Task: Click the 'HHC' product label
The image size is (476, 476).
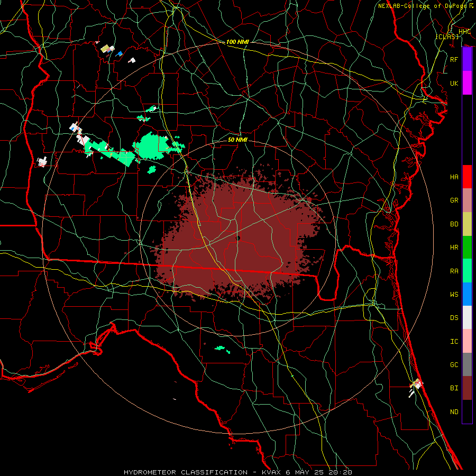Action: tap(465, 32)
